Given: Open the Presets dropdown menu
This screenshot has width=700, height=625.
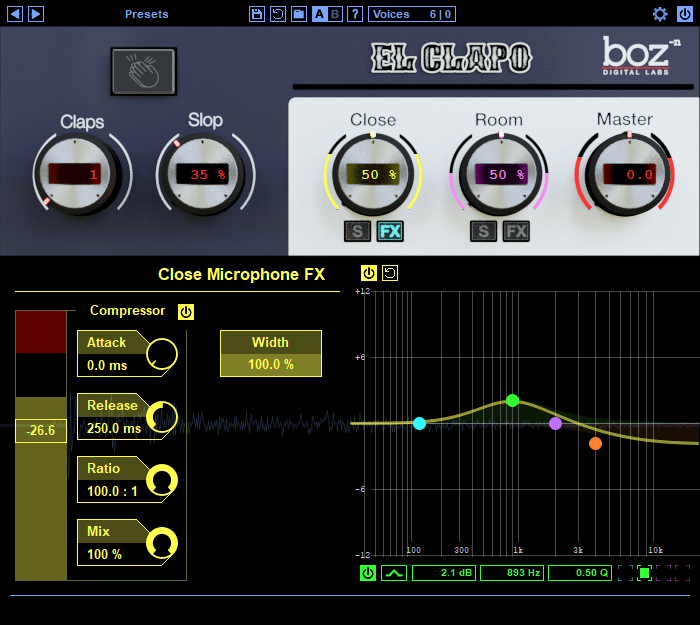Looking at the screenshot, I should 147,14.
